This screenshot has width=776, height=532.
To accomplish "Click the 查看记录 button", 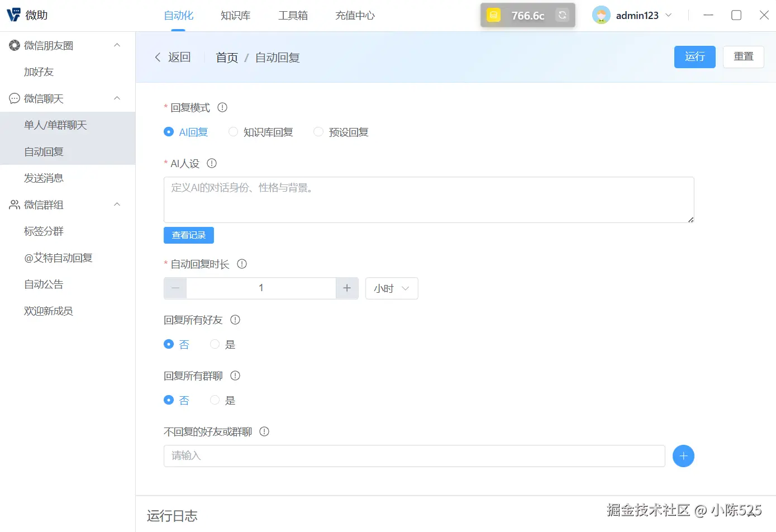I will pos(189,235).
